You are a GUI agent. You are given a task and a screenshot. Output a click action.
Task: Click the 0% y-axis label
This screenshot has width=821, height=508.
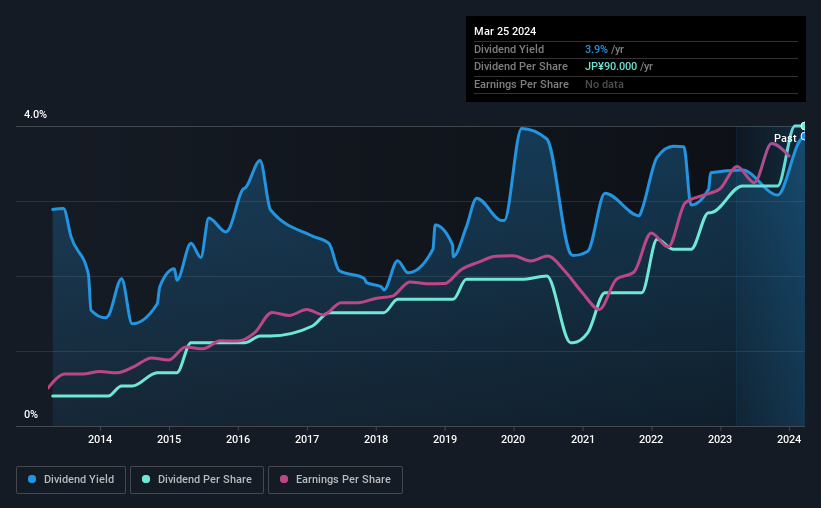(30, 414)
